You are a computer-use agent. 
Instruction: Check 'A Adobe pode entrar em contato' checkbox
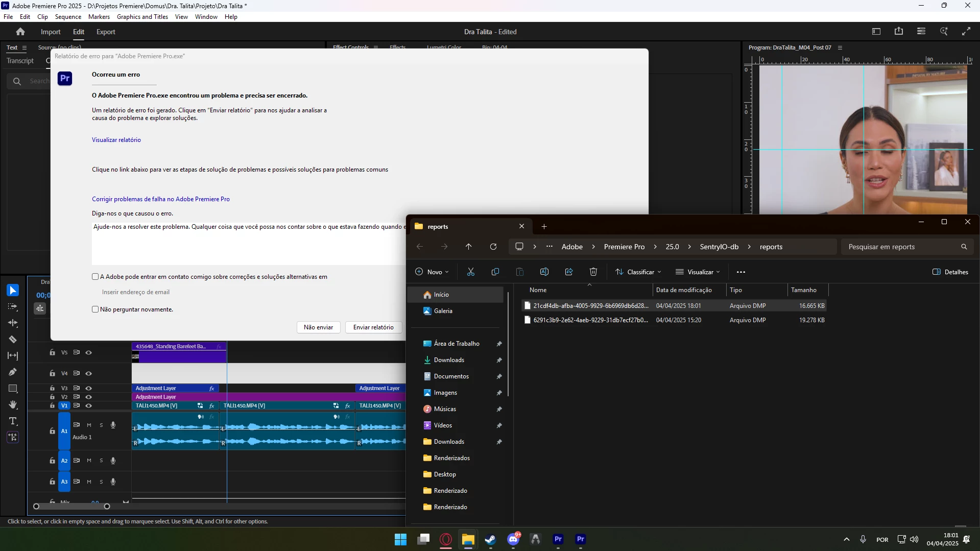pos(95,277)
